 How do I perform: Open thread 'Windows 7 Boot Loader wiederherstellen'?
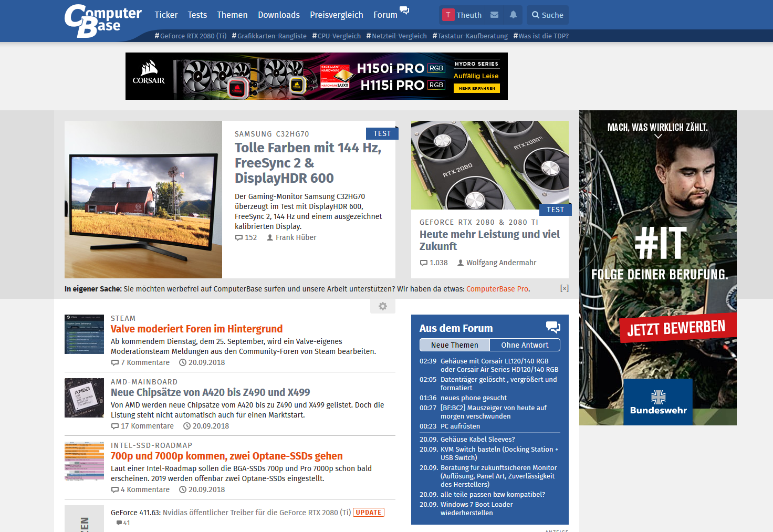(476, 508)
